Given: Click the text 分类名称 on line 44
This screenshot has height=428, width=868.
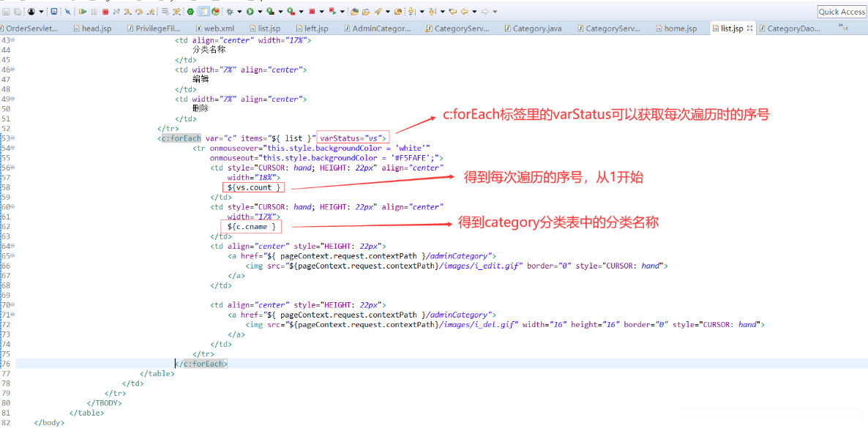Looking at the screenshot, I should (x=209, y=50).
